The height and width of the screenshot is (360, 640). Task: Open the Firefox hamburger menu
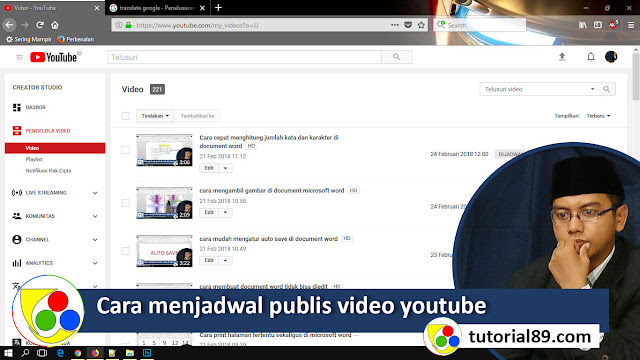631,25
